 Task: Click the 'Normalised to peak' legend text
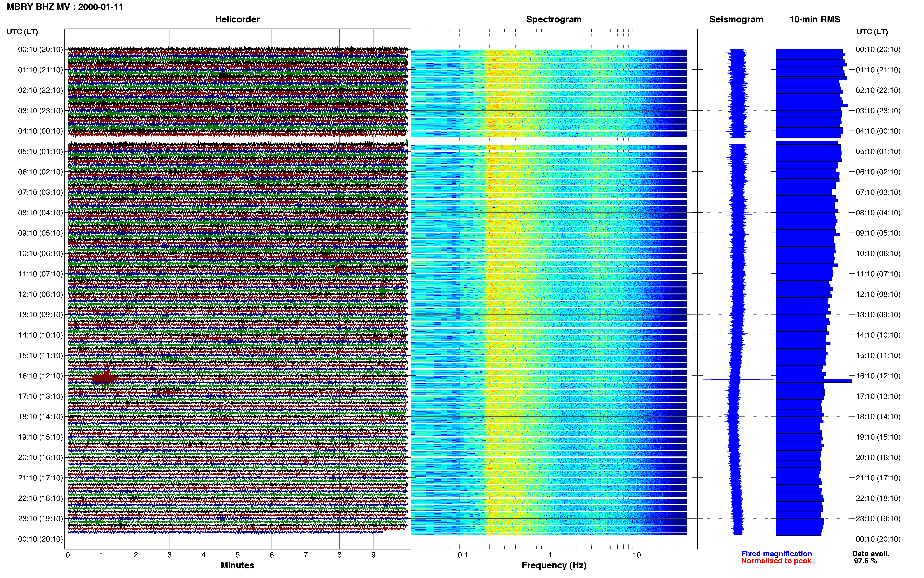point(776,561)
